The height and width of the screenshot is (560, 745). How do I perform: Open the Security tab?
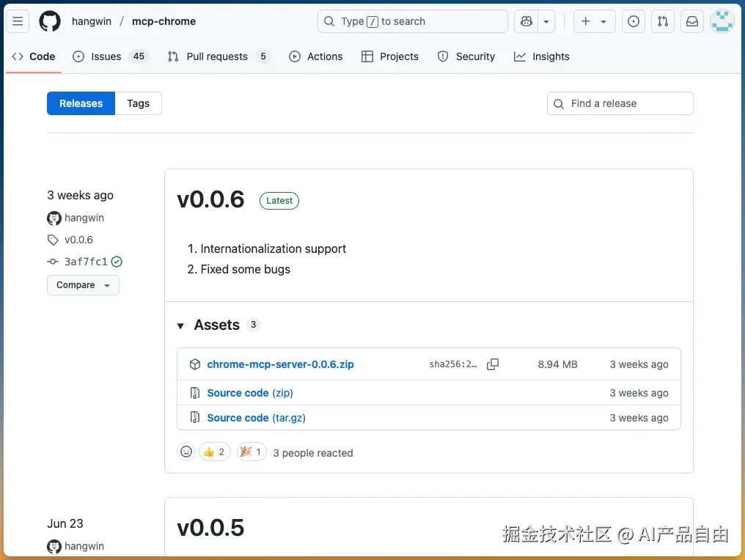(x=466, y=56)
